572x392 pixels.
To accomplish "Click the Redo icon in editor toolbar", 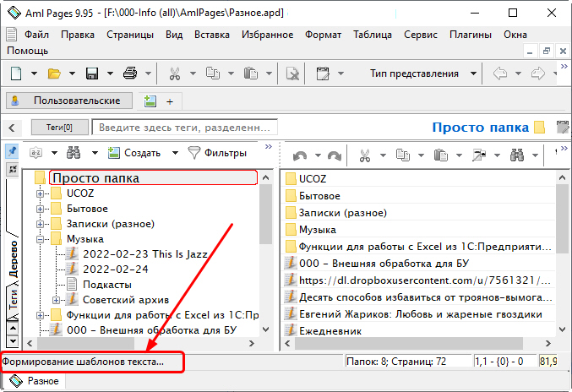I will point(334,155).
